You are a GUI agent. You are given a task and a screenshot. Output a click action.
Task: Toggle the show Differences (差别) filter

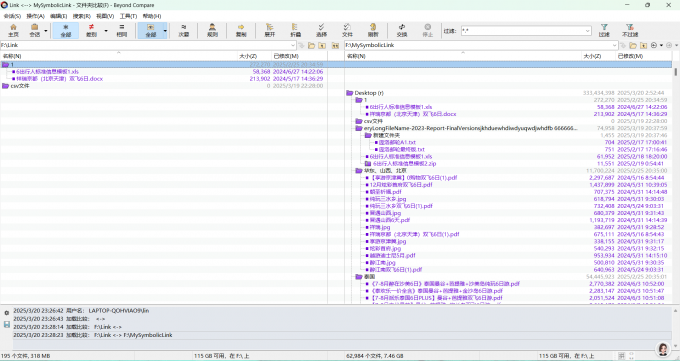coord(92,30)
